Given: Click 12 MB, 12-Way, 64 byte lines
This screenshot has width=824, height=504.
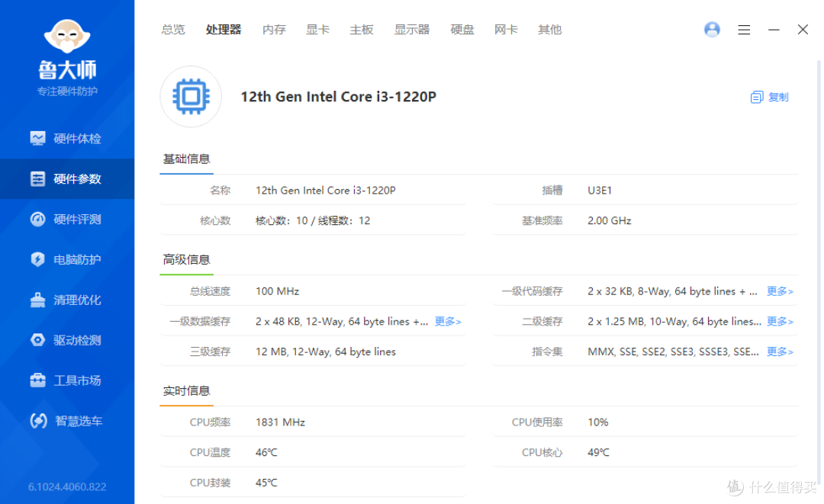Looking at the screenshot, I should point(326,352).
